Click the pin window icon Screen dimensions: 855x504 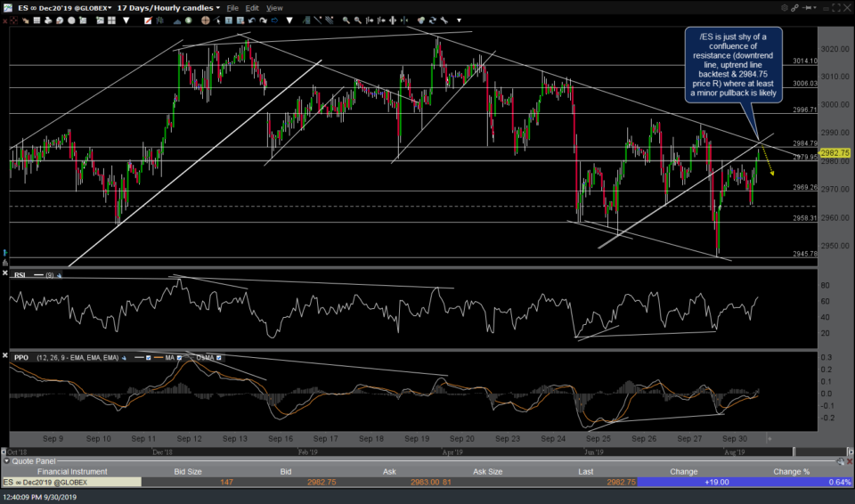[808, 8]
